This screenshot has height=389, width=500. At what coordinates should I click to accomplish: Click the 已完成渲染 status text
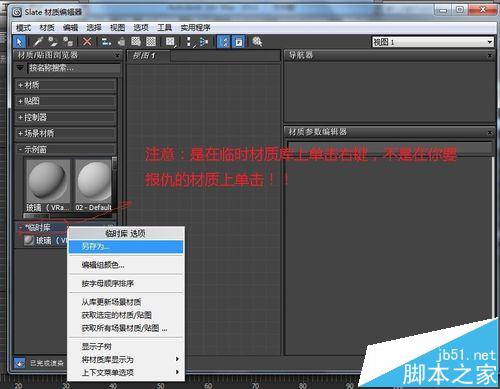[47, 363]
